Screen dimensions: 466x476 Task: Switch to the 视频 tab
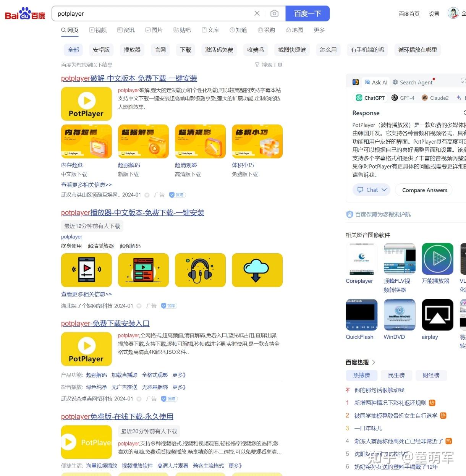pyautogui.click(x=98, y=30)
